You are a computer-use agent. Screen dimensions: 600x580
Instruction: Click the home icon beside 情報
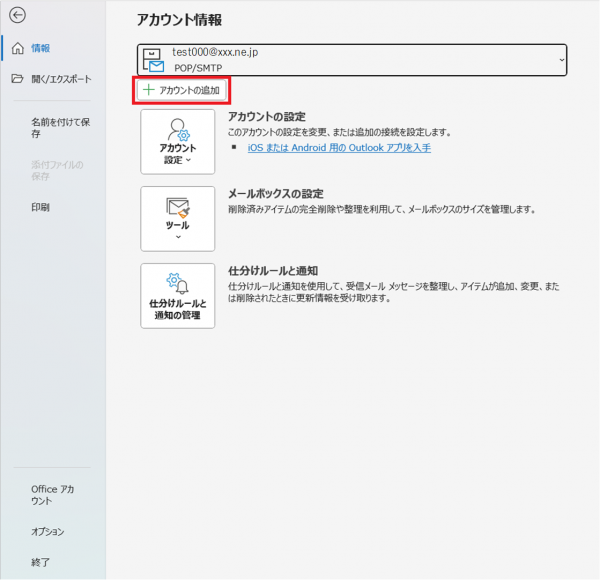[x=16, y=48]
